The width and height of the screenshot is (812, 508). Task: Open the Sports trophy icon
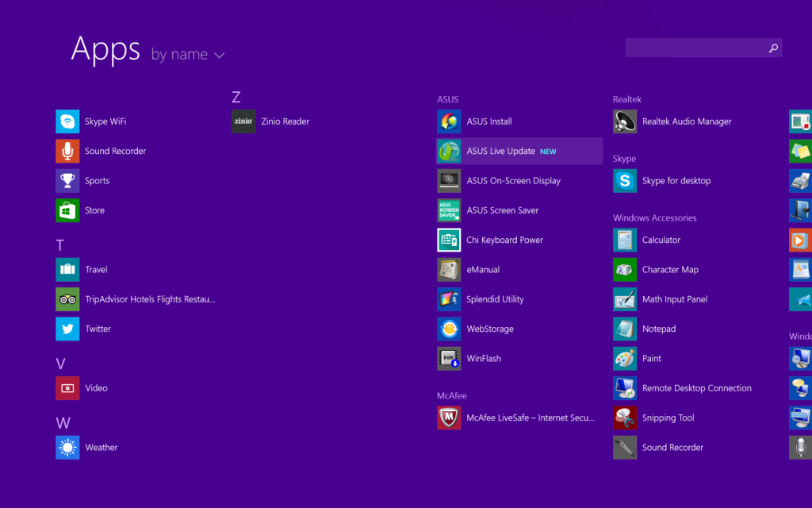67,180
